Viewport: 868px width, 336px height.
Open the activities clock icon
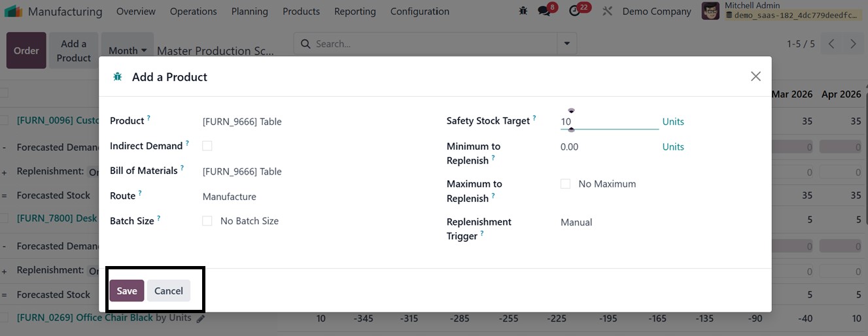(x=574, y=11)
